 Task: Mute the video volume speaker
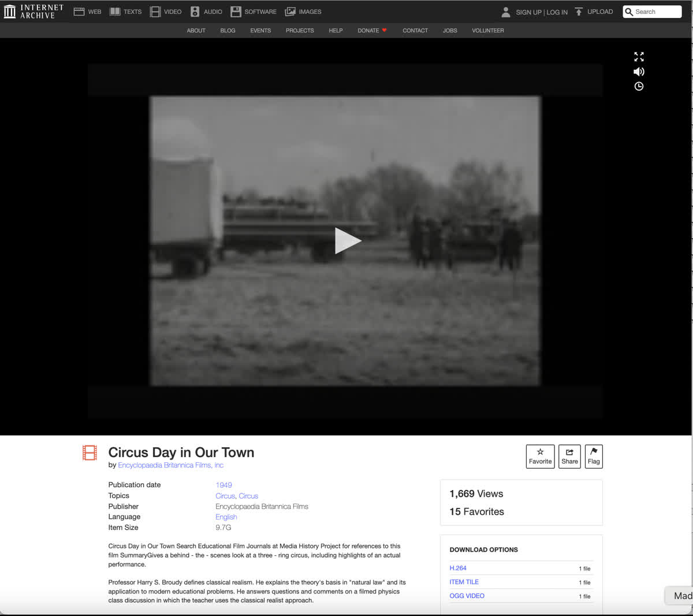(x=639, y=72)
